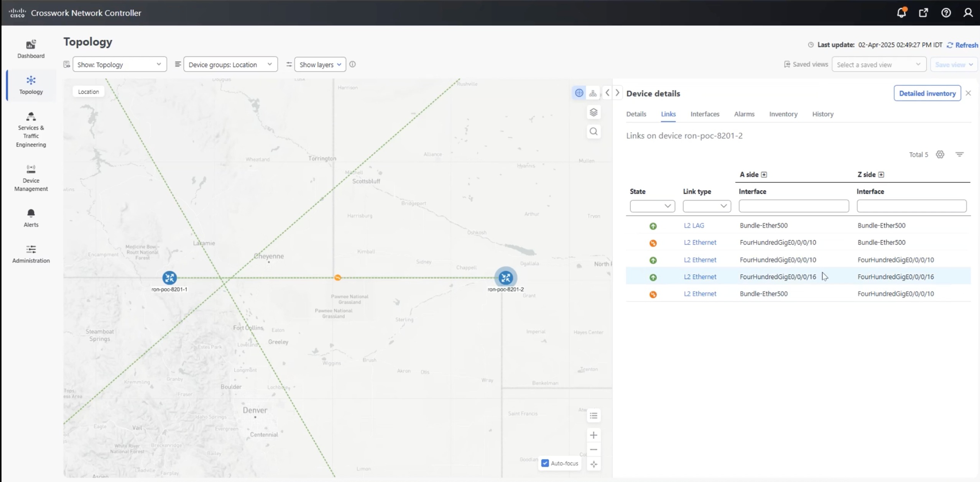
Task: Open the State filter dropdown
Action: [x=652, y=206]
